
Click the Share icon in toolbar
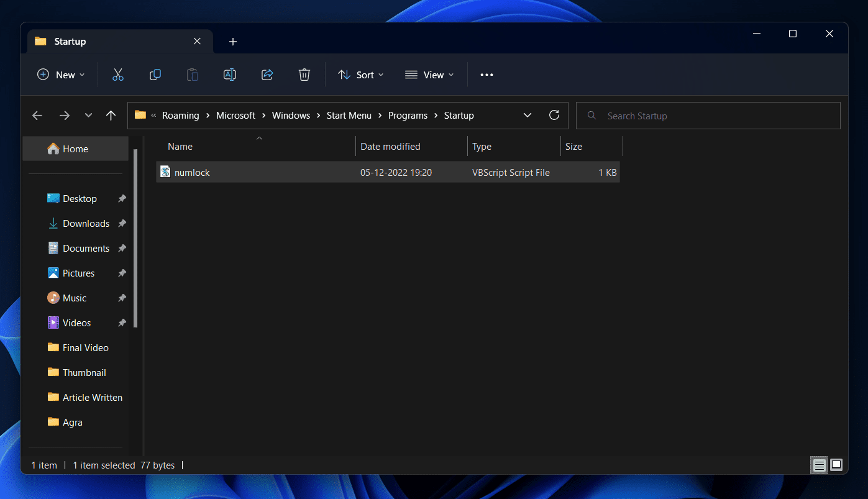[267, 75]
